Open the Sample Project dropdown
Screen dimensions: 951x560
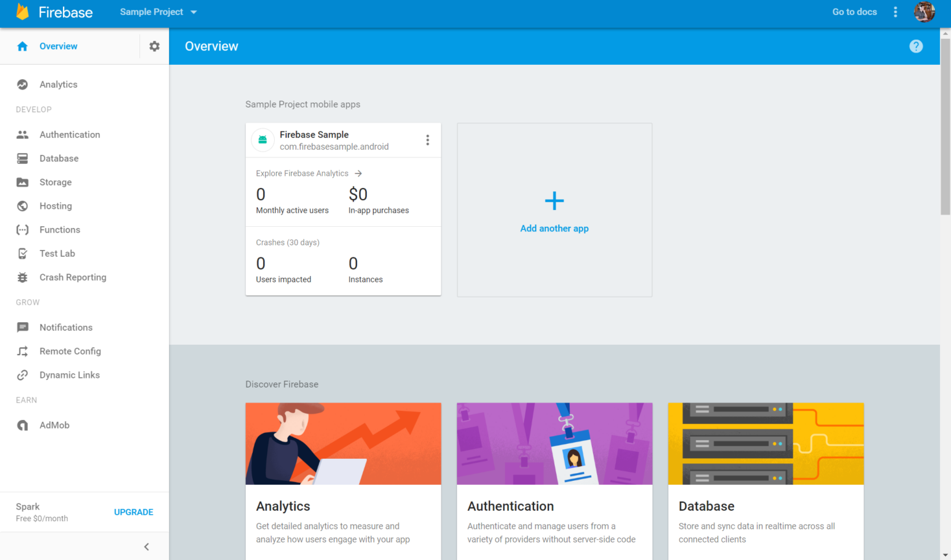coord(158,12)
